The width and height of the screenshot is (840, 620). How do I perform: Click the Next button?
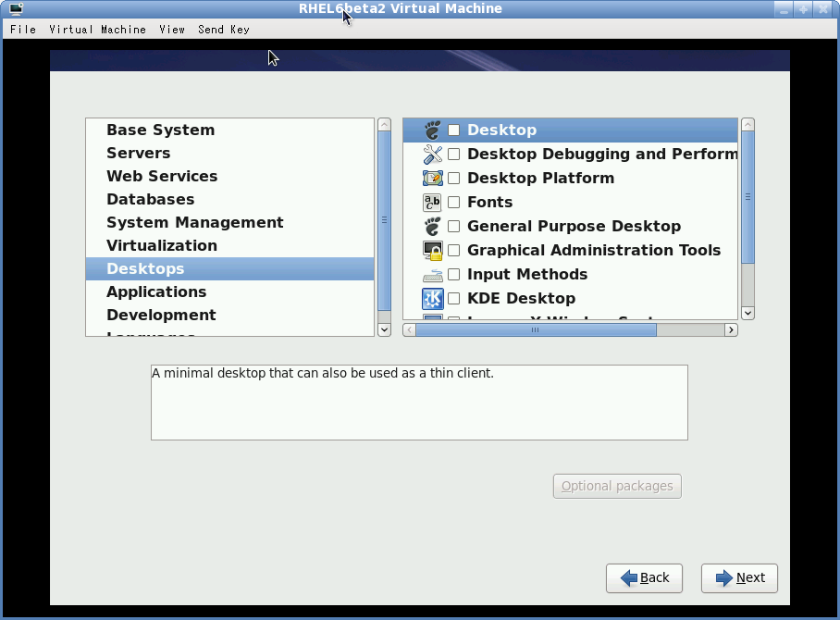point(739,578)
